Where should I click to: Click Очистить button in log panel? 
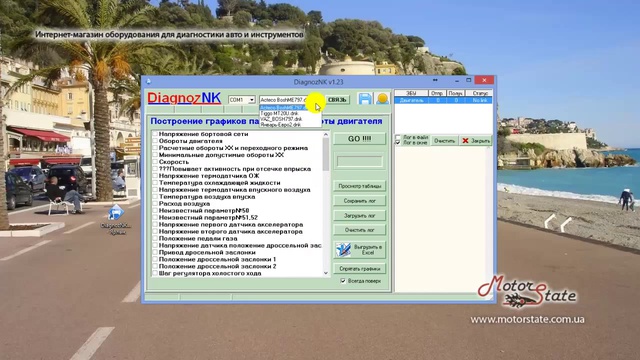coord(444,140)
